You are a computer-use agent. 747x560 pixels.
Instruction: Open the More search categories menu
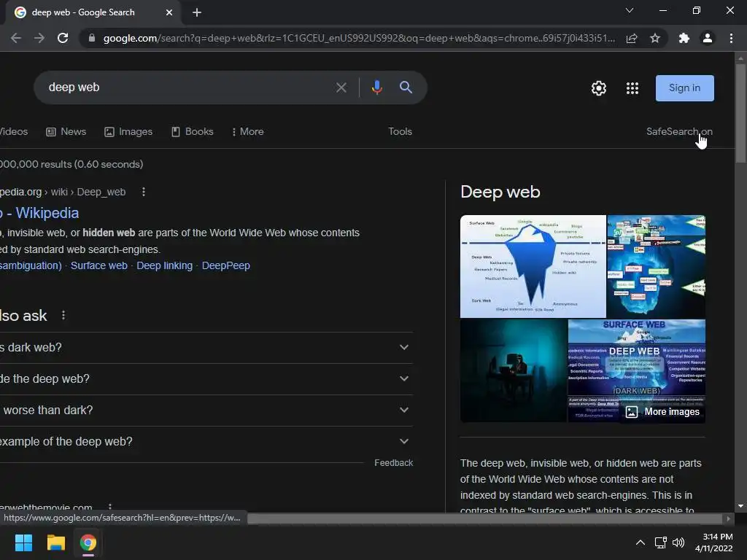248,131
